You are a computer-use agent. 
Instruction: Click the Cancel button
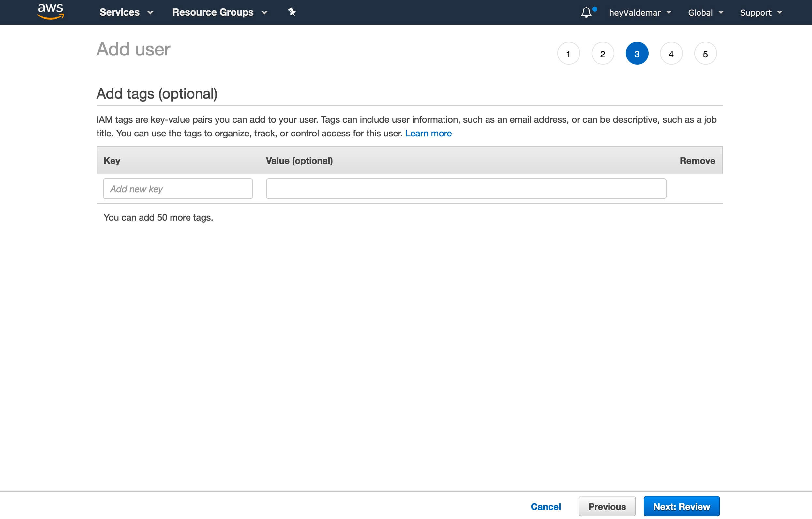[x=545, y=507]
